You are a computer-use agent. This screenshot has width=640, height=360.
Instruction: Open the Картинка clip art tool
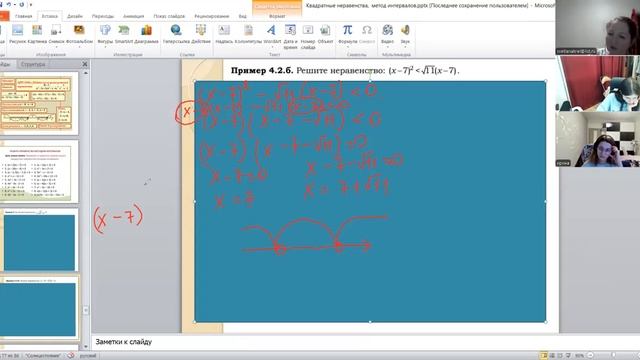pyautogui.click(x=37, y=33)
